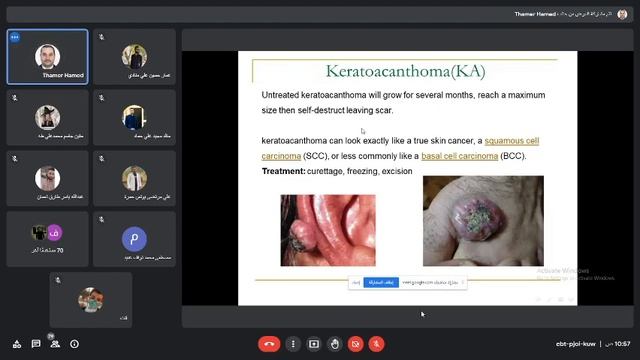This screenshot has width=640, height=360.
Task: Click the ear keratoacanthoma photo
Action: click(328, 230)
